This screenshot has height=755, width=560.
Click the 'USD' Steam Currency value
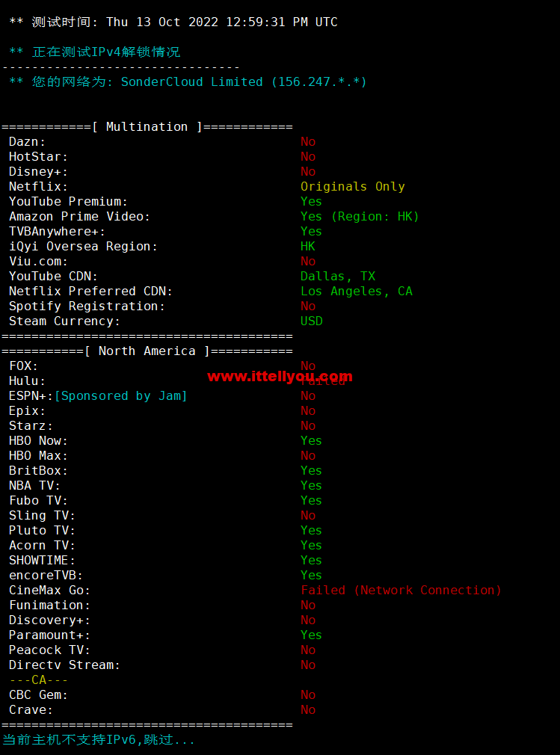tap(312, 321)
